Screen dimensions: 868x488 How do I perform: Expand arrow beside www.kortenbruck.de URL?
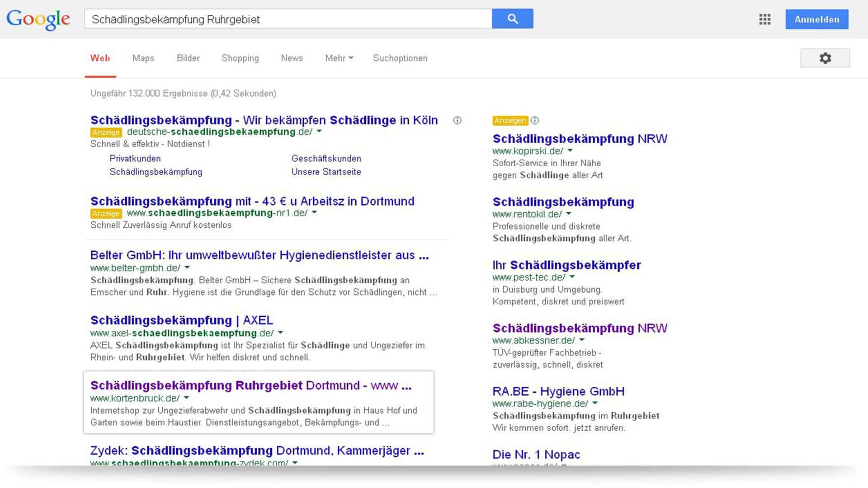coord(187,398)
